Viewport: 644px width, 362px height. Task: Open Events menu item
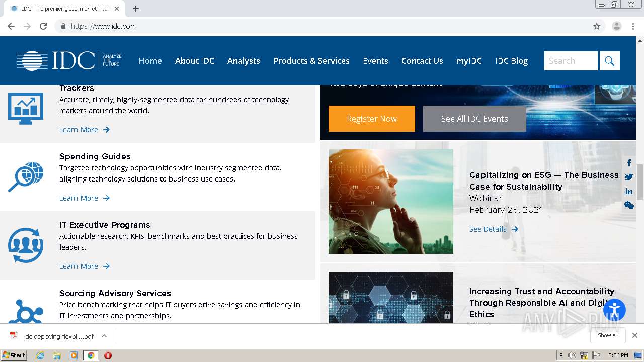376,61
